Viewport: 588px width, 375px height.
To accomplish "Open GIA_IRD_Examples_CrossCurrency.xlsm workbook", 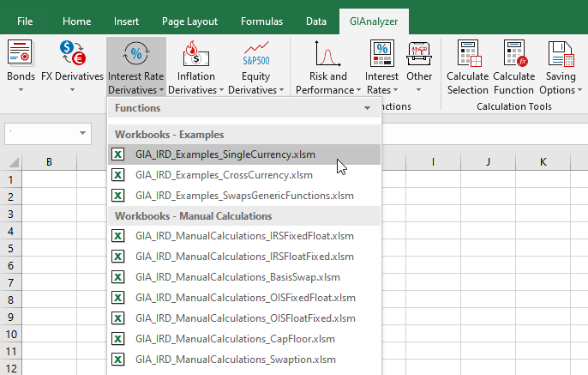I will [244, 175].
